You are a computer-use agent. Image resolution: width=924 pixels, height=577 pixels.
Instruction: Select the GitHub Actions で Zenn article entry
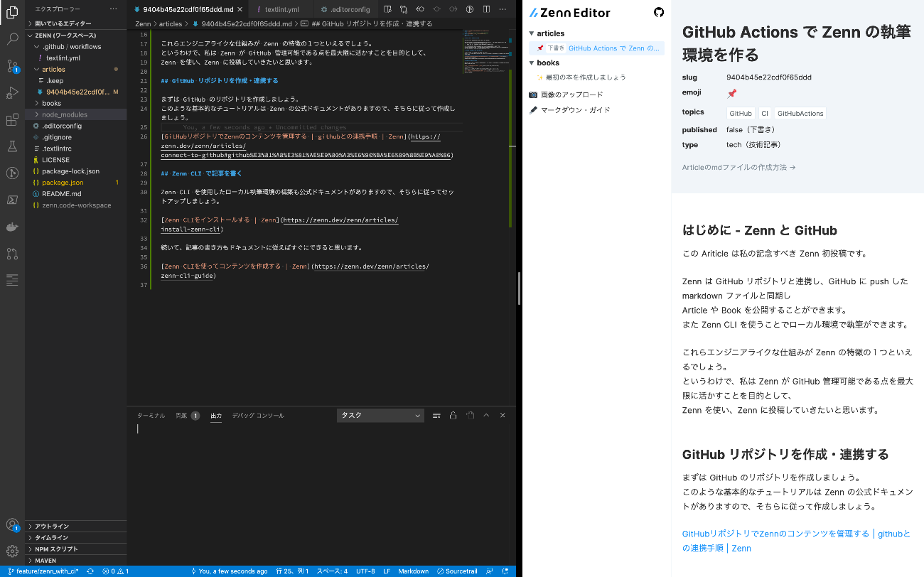coord(596,48)
